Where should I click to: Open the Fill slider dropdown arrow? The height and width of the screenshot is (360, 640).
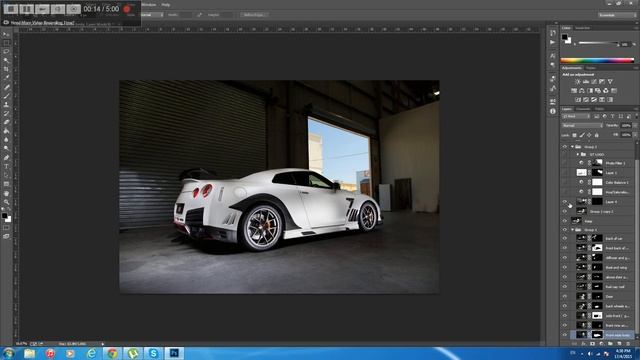tap(634, 135)
